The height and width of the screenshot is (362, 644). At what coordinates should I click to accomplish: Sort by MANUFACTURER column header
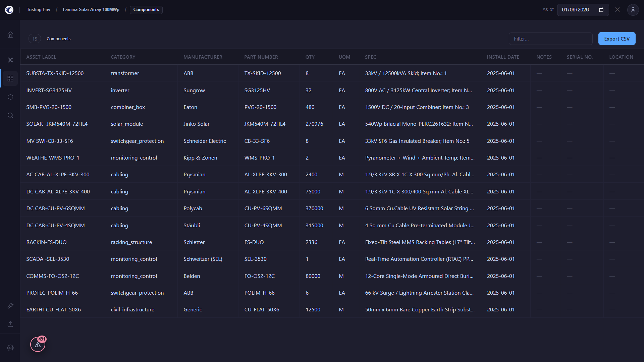(203, 57)
